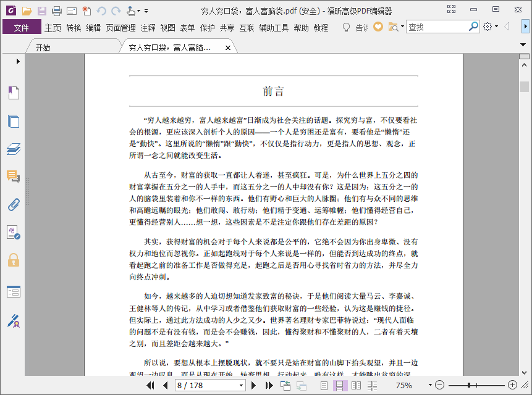Open the digital signatures panel
This screenshot has width=532, height=395.
tap(14, 233)
